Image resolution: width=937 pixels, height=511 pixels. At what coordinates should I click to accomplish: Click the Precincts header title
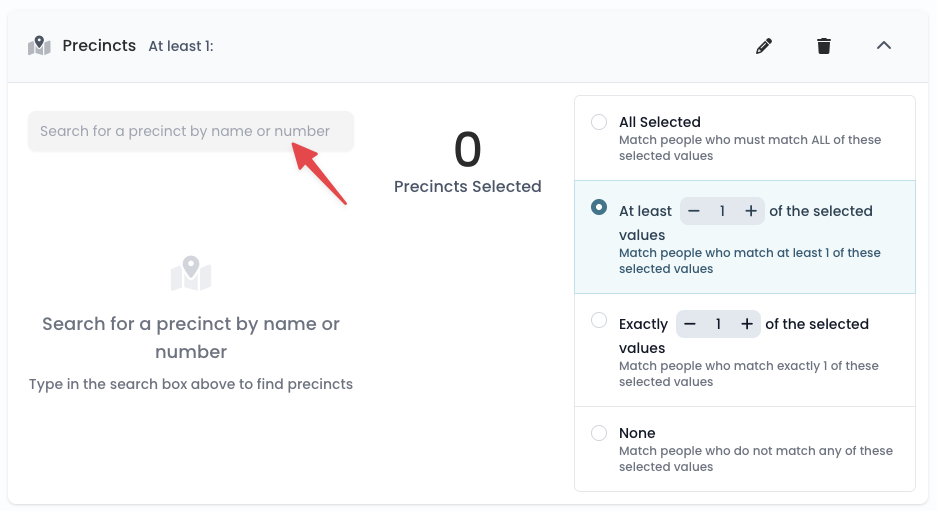pos(99,45)
